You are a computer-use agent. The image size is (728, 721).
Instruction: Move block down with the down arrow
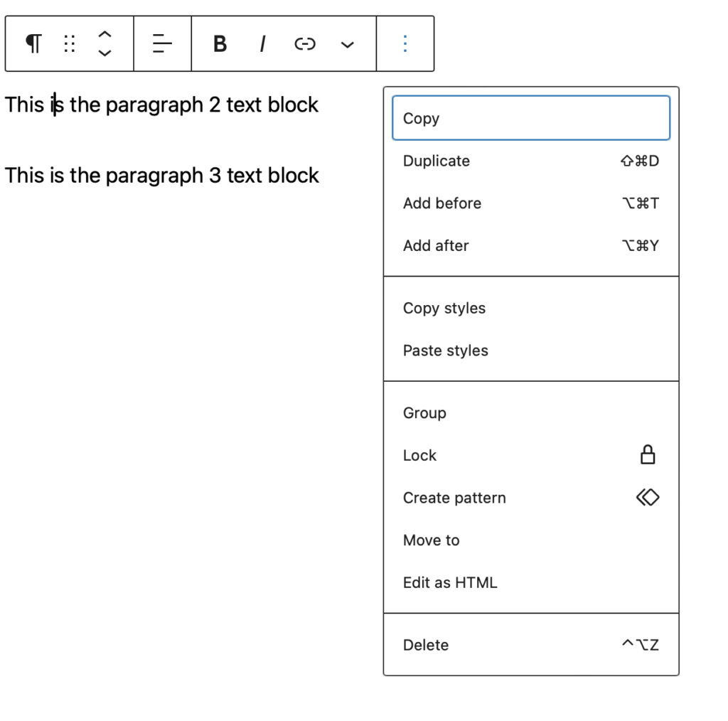[x=105, y=53]
